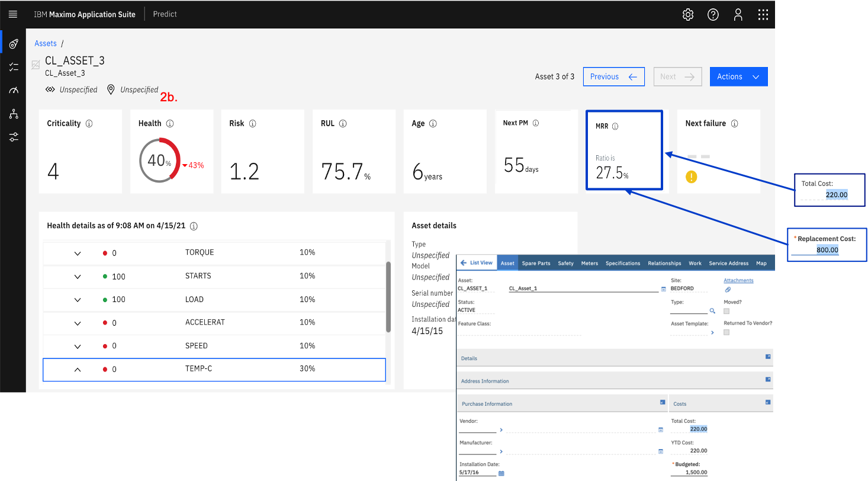Image resolution: width=868 pixels, height=481 pixels.
Task: Switch to the Specifications tab
Action: pyautogui.click(x=623, y=263)
